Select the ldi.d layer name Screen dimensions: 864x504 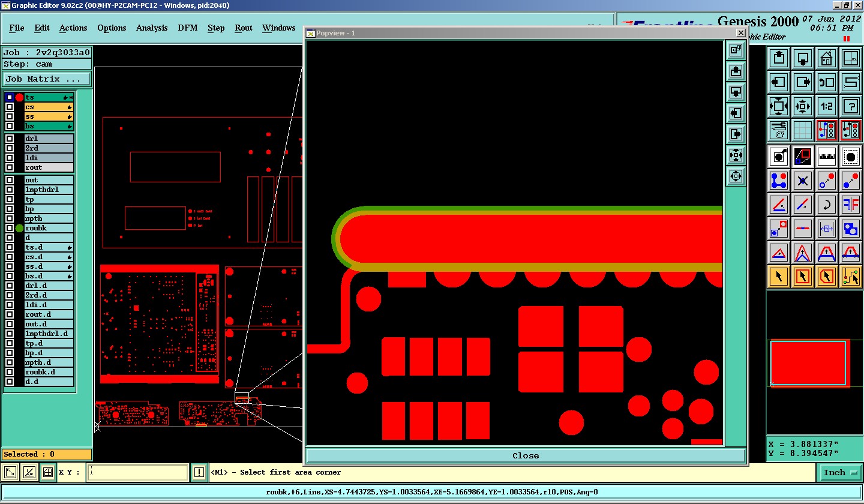(49, 305)
